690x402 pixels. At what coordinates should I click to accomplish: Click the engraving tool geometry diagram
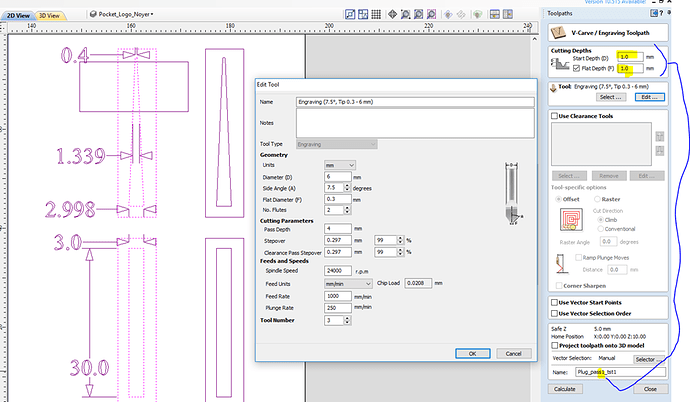pyautogui.click(x=513, y=194)
